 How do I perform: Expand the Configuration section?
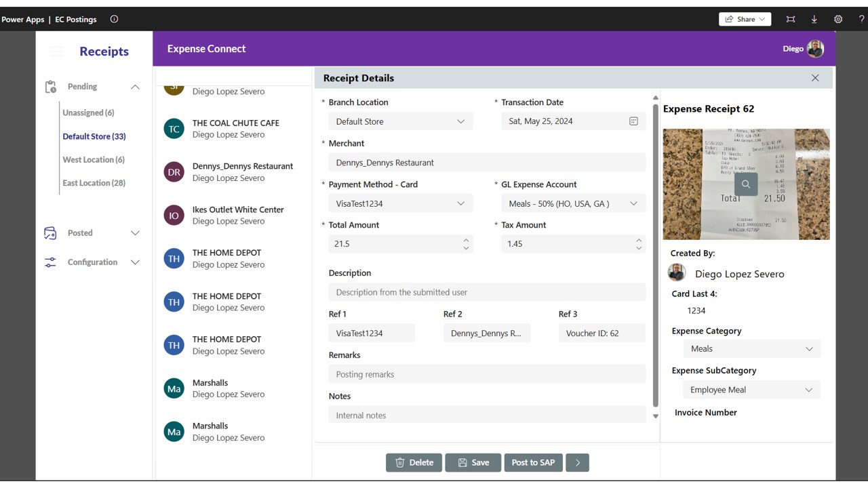pos(135,262)
